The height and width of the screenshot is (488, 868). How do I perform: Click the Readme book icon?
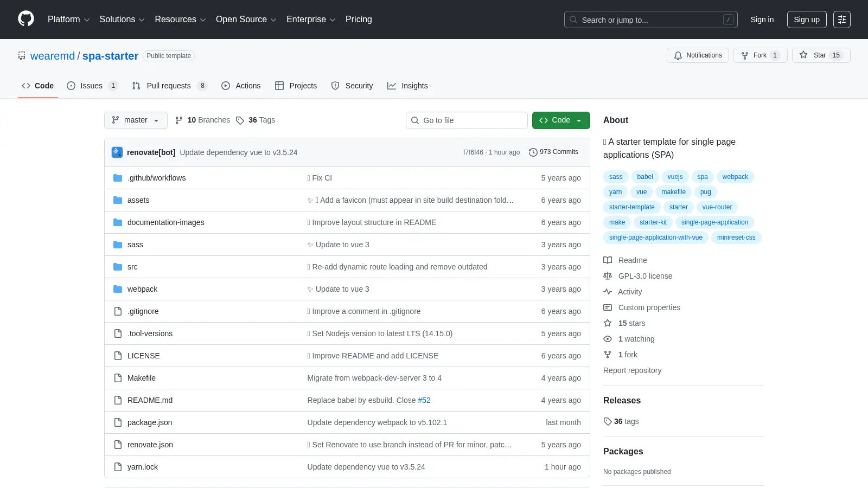608,260
